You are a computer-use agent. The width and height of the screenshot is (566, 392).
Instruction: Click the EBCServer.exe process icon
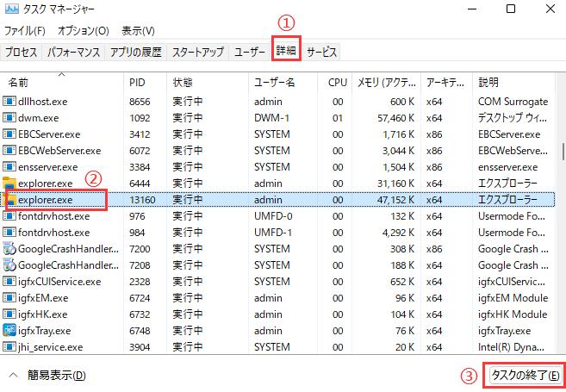(x=9, y=134)
